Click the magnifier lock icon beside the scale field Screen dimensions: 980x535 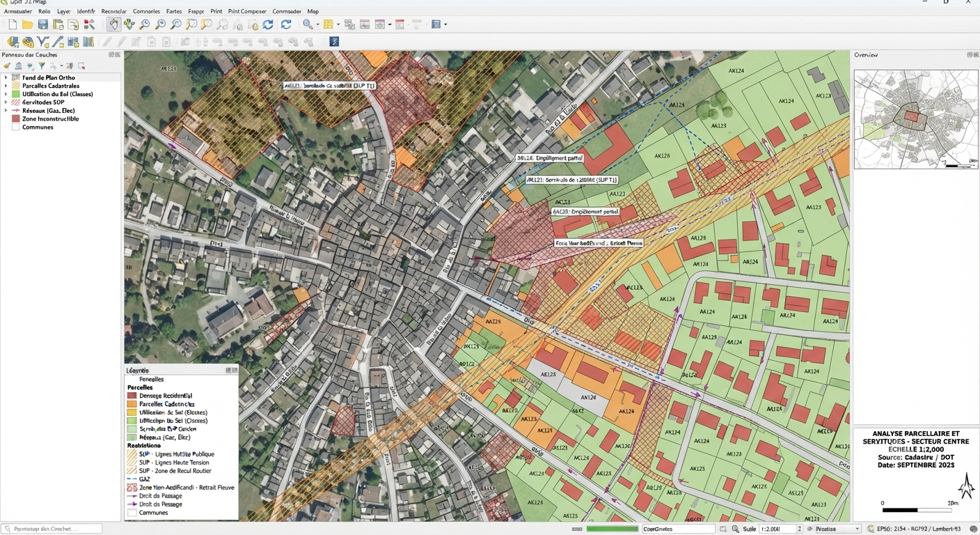point(736,529)
